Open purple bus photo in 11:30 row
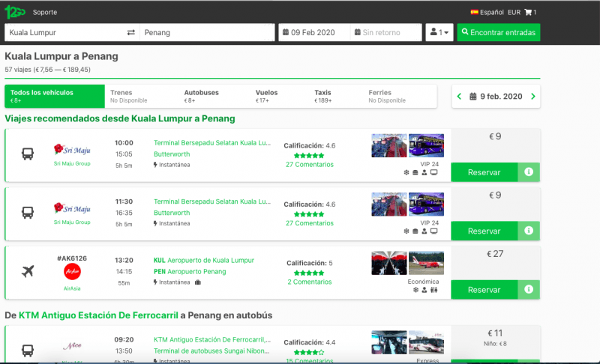Screen dimensions: 600x364 [426, 204]
